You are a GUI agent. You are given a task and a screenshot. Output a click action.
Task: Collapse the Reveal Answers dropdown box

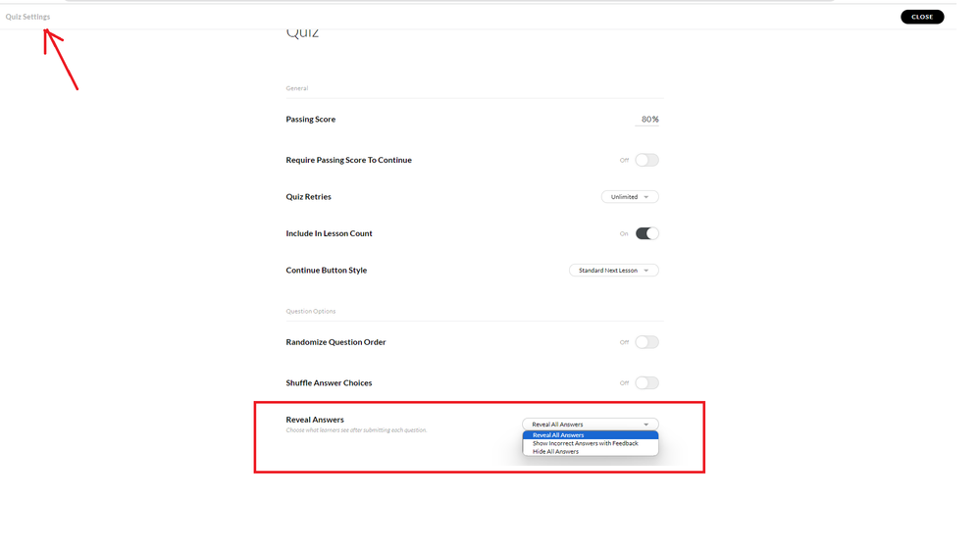click(x=590, y=425)
